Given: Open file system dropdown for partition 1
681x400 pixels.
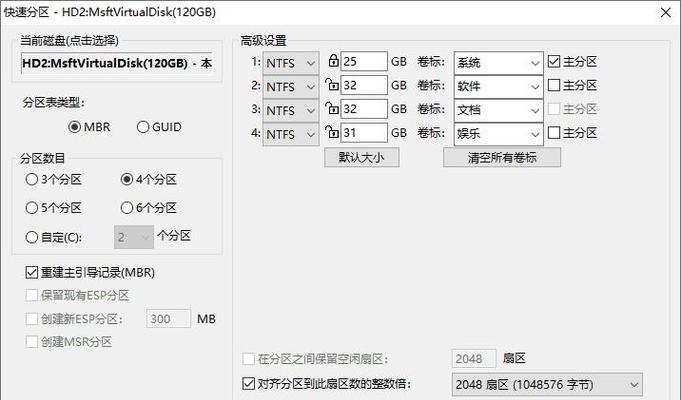Looking at the screenshot, I should [x=291, y=63].
